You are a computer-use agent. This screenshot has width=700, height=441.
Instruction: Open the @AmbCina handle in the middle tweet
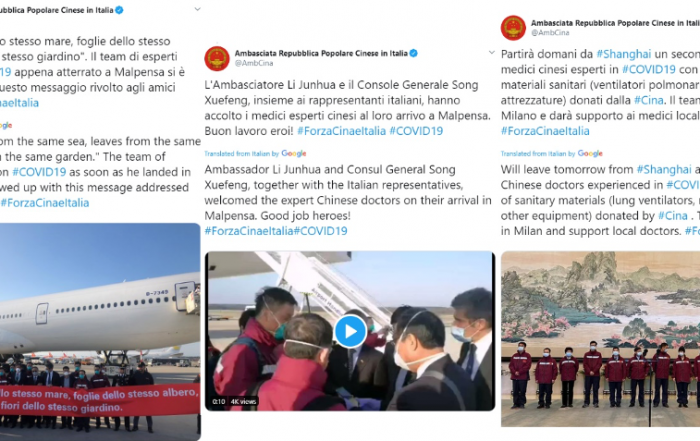click(x=254, y=63)
